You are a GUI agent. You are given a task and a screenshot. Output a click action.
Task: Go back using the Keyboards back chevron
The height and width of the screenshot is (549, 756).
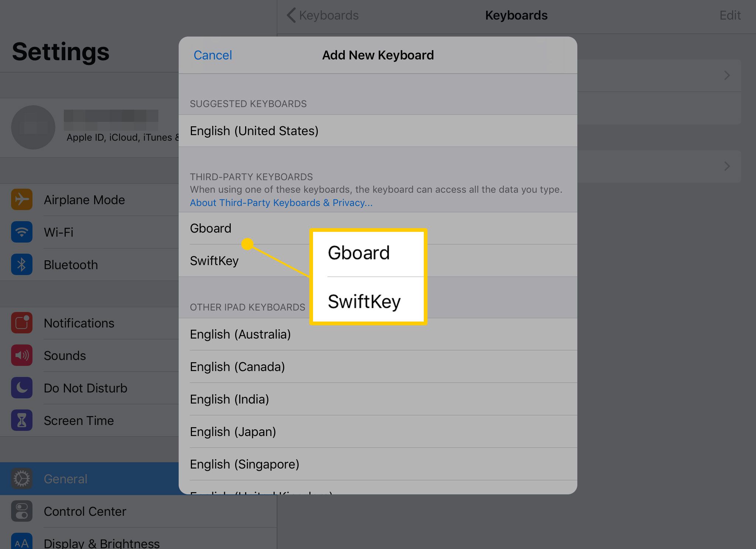(291, 15)
